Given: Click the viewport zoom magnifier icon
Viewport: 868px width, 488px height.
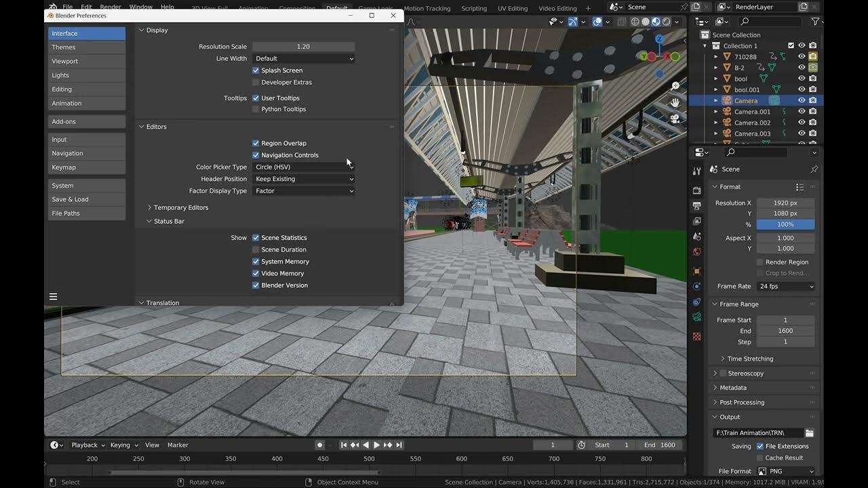Looking at the screenshot, I should [675, 86].
